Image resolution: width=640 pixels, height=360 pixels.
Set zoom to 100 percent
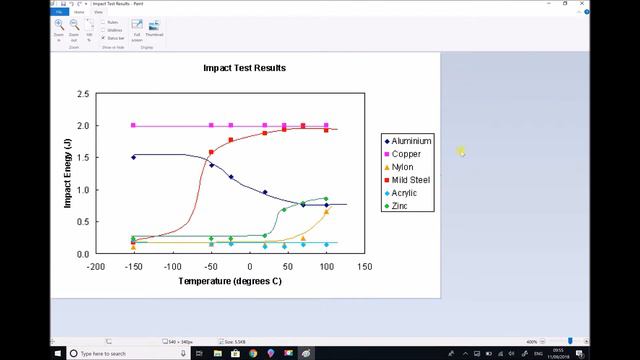pyautogui.click(x=89, y=30)
